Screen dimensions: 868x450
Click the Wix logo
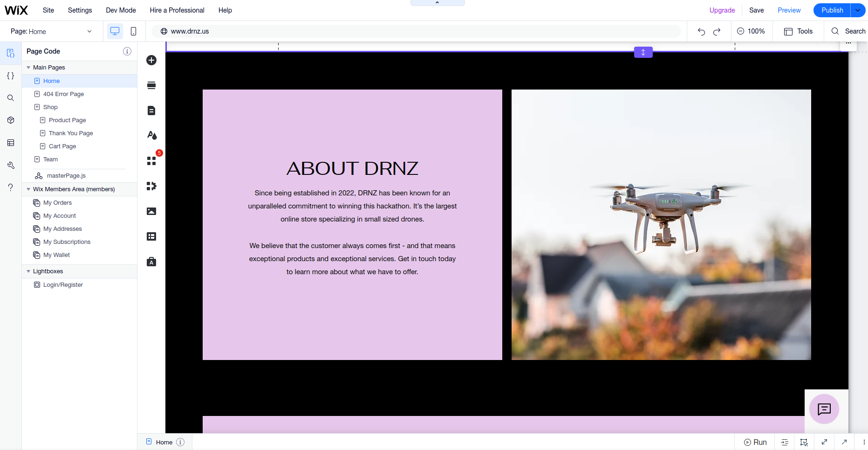(x=16, y=10)
